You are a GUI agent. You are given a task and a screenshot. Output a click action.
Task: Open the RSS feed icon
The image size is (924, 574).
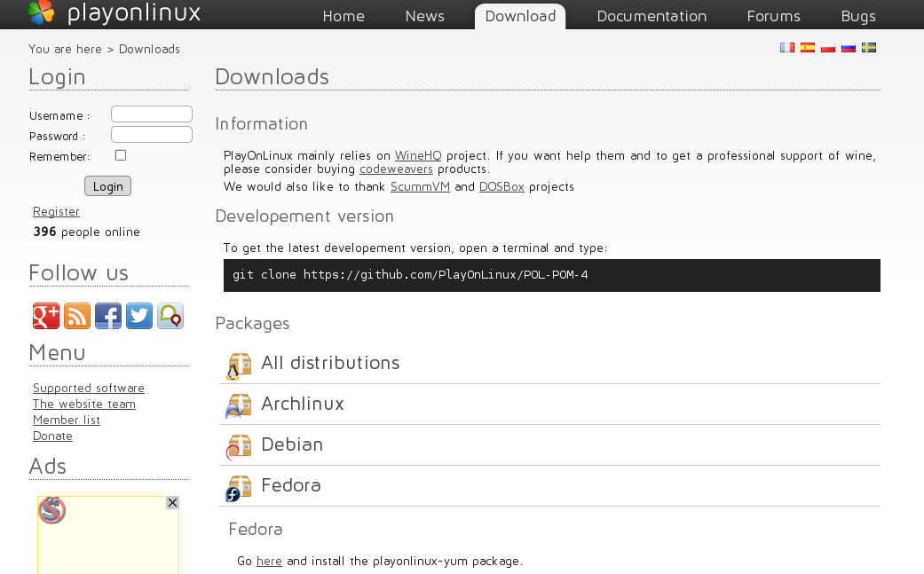coord(77,316)
